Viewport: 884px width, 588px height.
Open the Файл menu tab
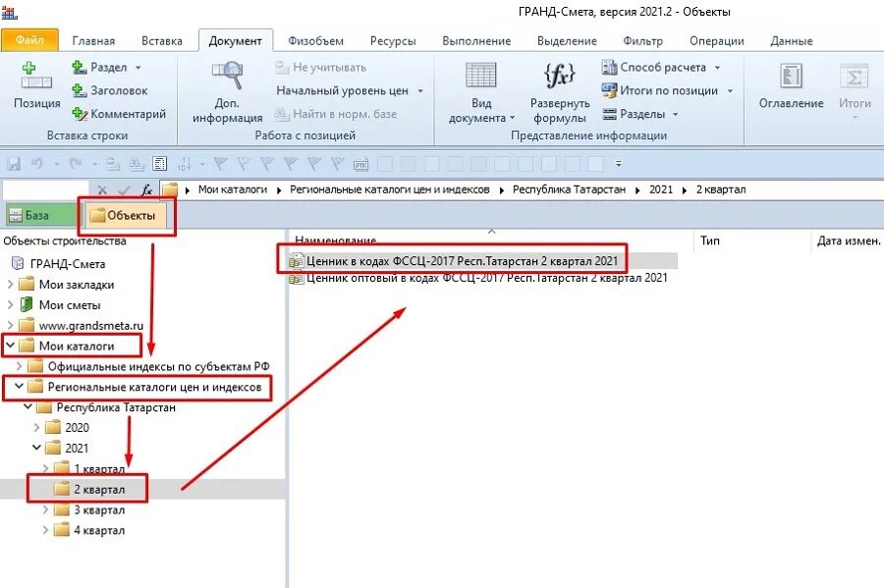pos(29,40)
